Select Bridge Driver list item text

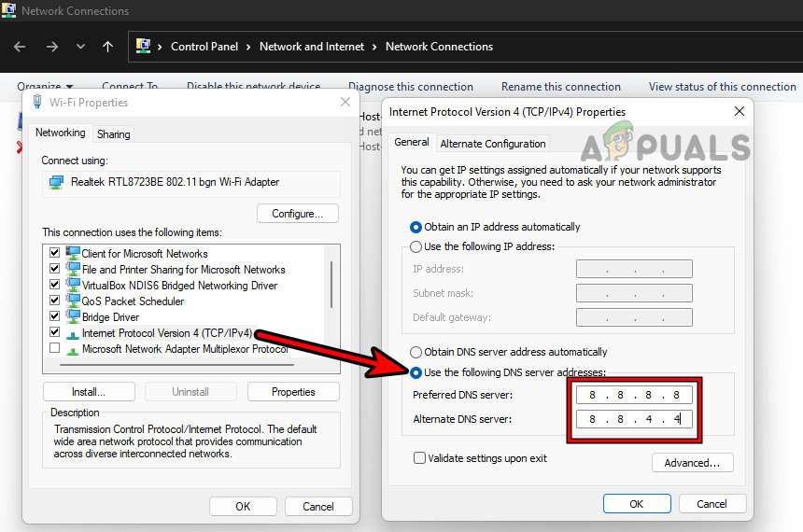(110, 317)
